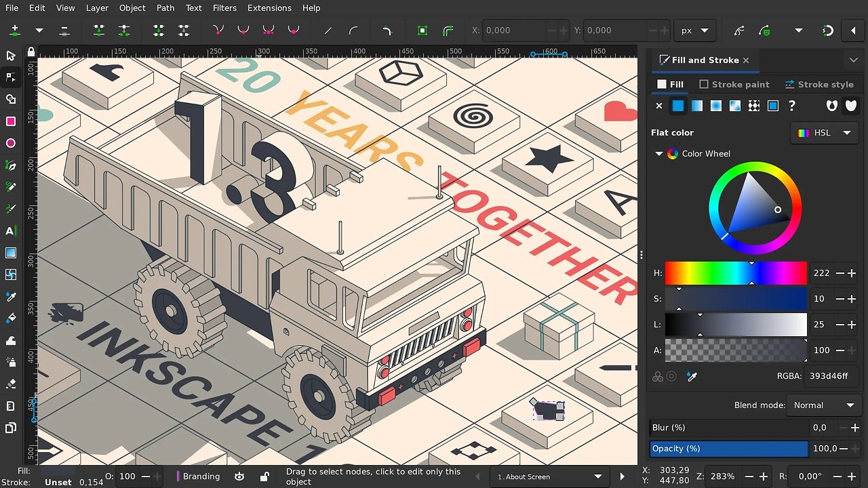
Task: Click the Stroke to Path icon
Action: point(448,30)
